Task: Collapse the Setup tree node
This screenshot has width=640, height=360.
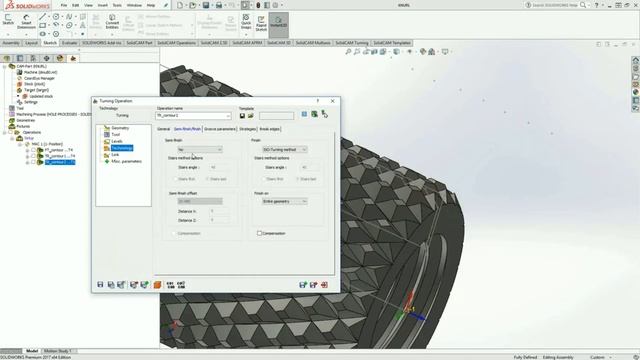Action: [12, 138]
